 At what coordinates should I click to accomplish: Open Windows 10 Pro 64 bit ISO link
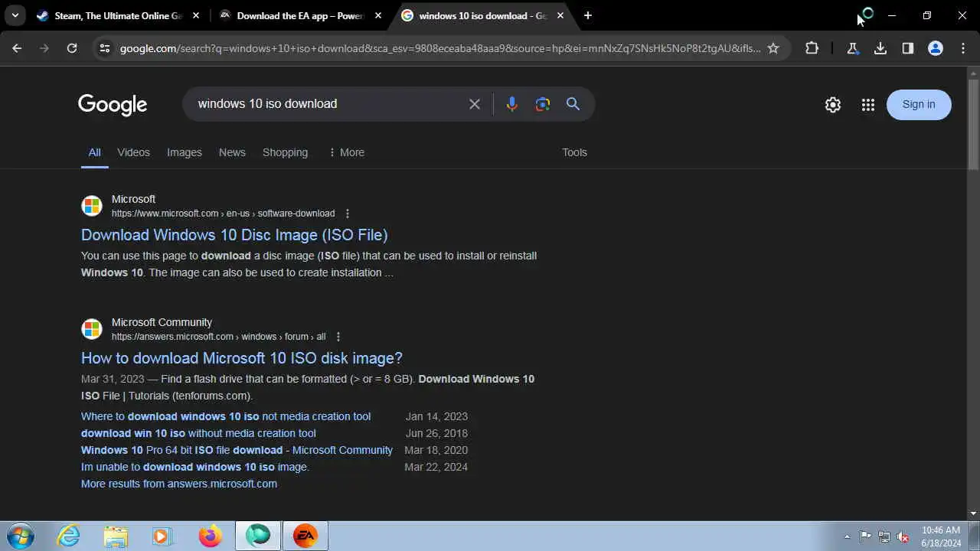point(237,450)
